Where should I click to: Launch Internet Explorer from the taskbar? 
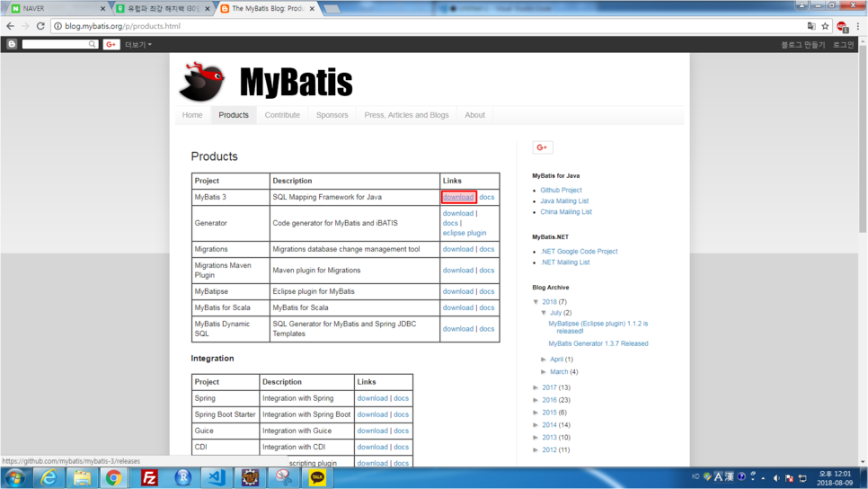pyautogui.click(x=49, y=477)
